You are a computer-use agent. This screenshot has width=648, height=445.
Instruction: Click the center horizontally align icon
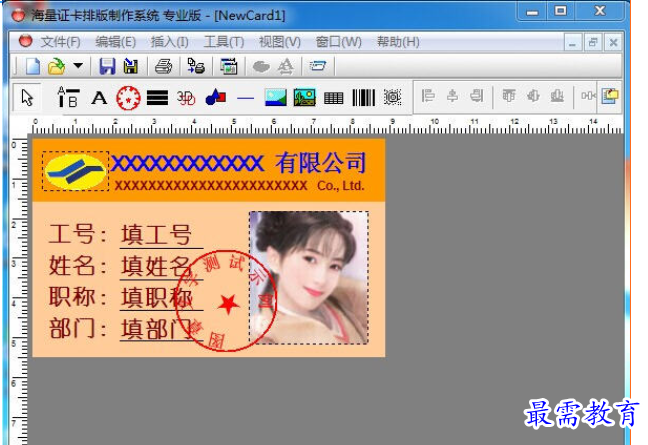point(453,96)
